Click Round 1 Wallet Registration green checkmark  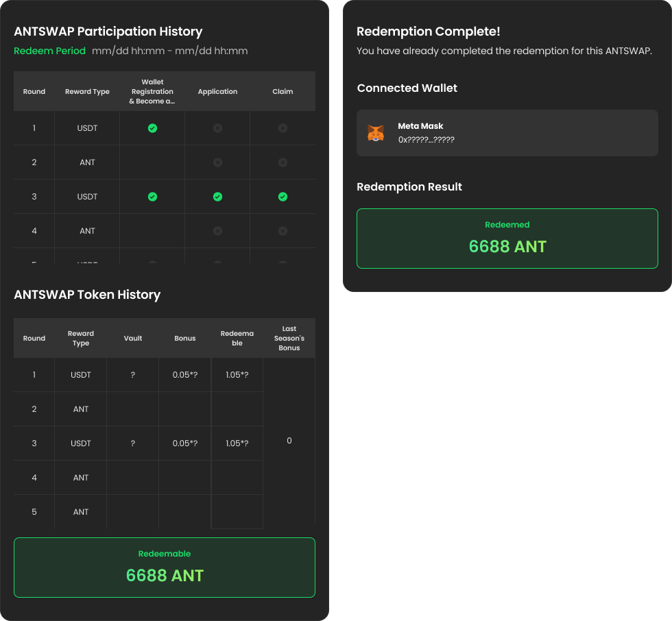(x=152, y=128)
